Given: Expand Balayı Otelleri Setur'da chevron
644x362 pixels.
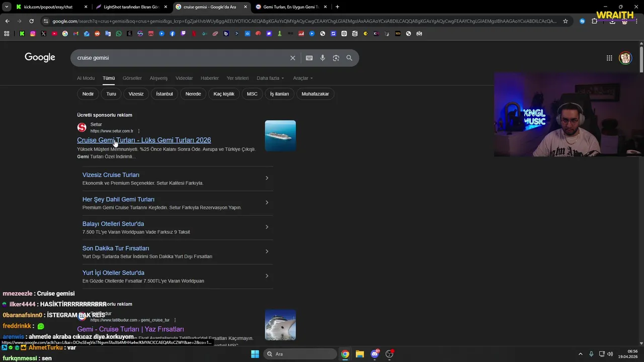Looking at the screenshot, I should [x=267, y=227].
